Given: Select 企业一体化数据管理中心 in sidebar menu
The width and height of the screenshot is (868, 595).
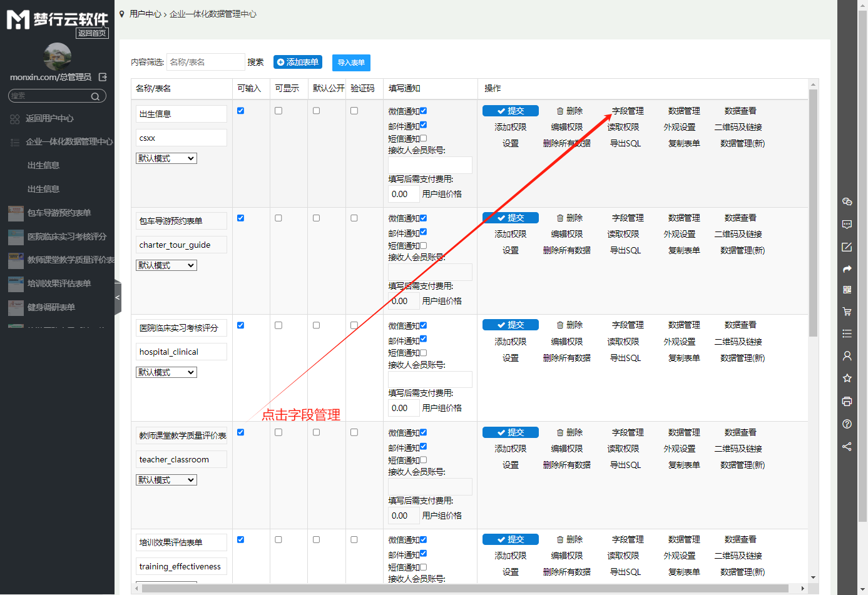Looking at the screenshot, I should click(x=69, y=142).
